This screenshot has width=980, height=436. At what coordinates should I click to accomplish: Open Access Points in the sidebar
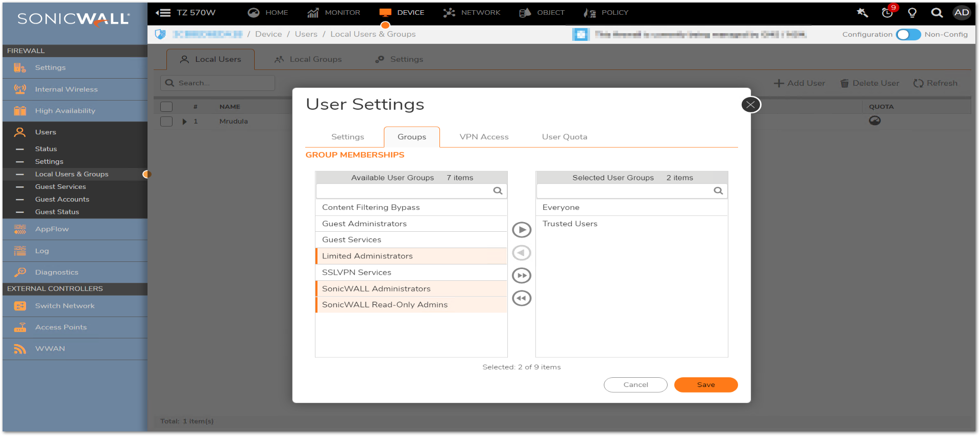(x=75, y=327)
